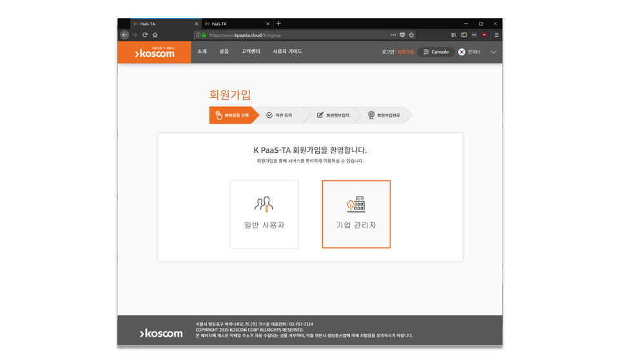Click the Koscom logo in header
Screen dimensions: 620x364
point(155,53)
